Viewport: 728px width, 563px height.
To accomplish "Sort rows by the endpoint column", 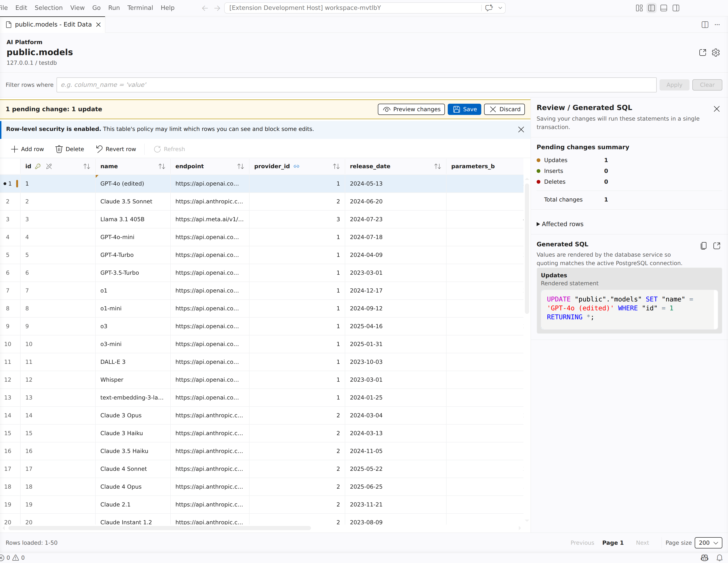I will (x=240, y=166).
